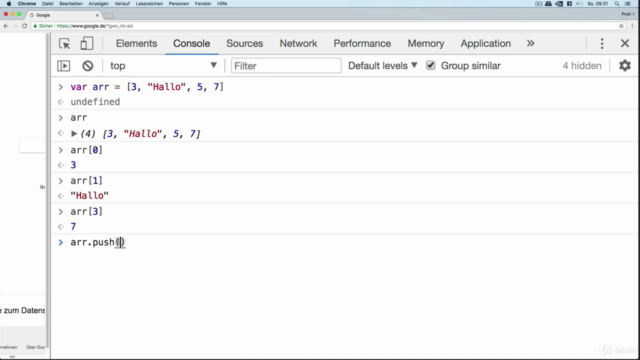Click the console Filter input field
The image size is (640, 360).
point(286,66)
